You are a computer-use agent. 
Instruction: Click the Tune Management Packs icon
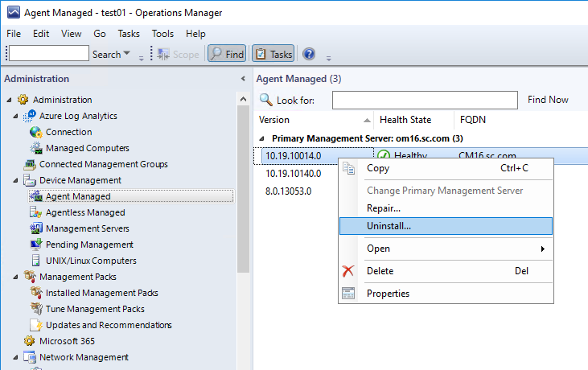point(36,309)
